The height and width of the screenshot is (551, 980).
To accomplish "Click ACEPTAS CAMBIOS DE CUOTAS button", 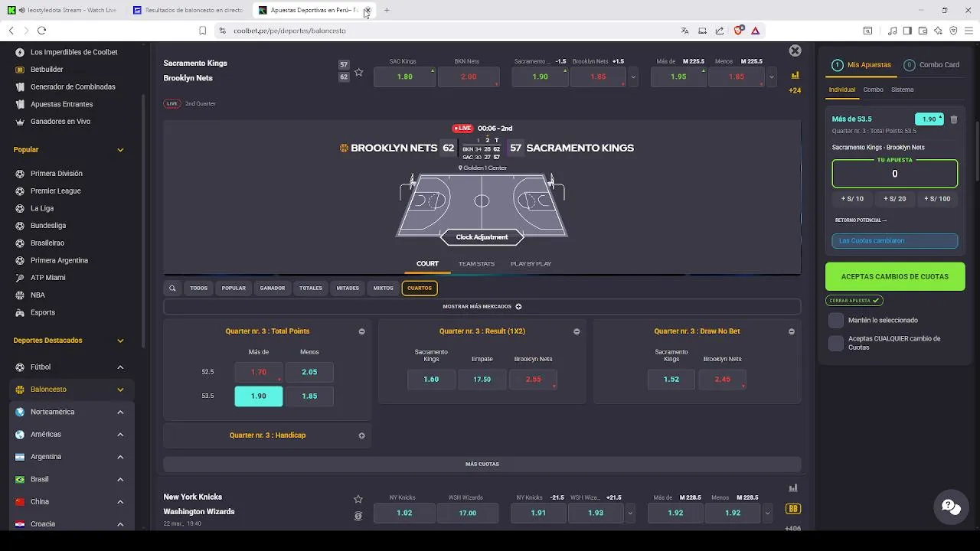I will [x=895, y=276].
